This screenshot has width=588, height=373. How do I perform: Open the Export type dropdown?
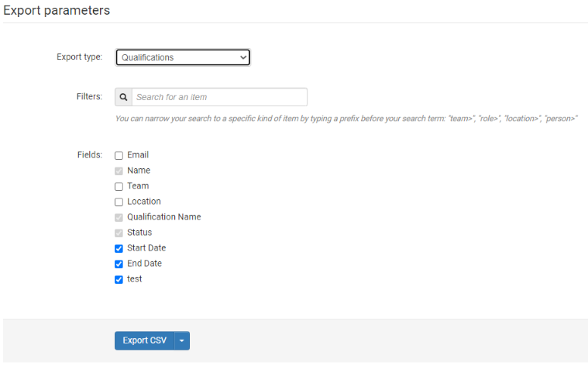[183, 57]
